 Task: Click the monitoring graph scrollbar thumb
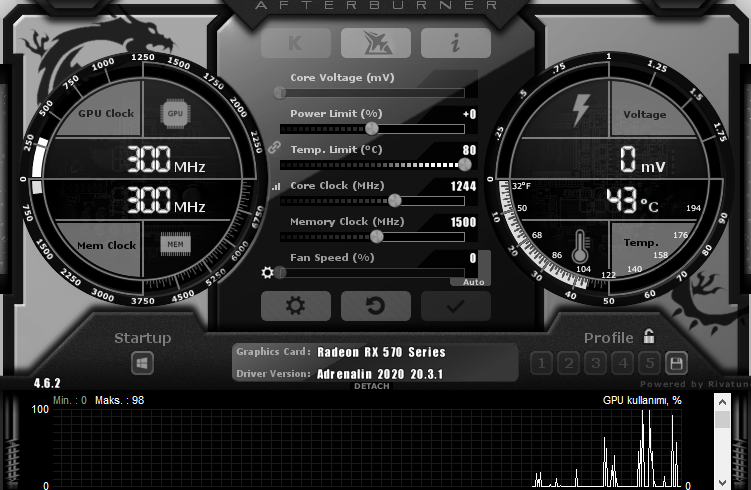(x=722, y=420)
